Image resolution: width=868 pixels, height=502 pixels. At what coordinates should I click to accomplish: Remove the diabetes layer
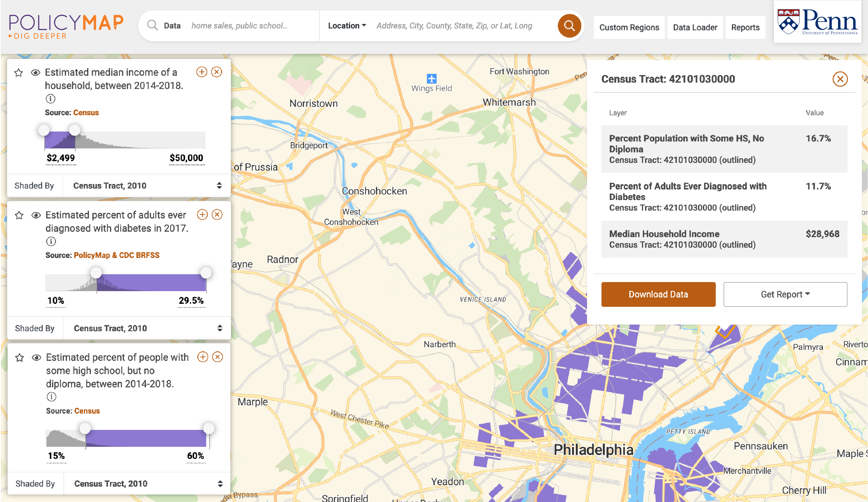pyautogui.click(x=217, y=215)
